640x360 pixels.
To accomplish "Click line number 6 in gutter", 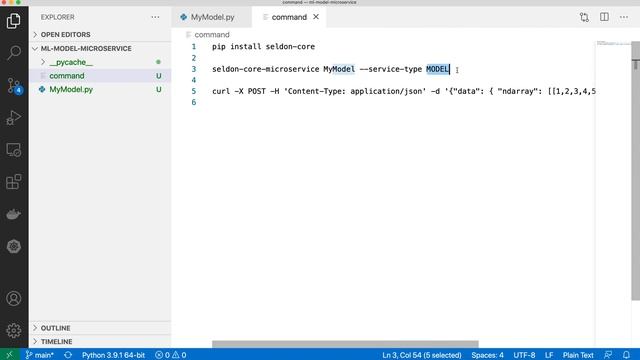I will tap(194, 102).
